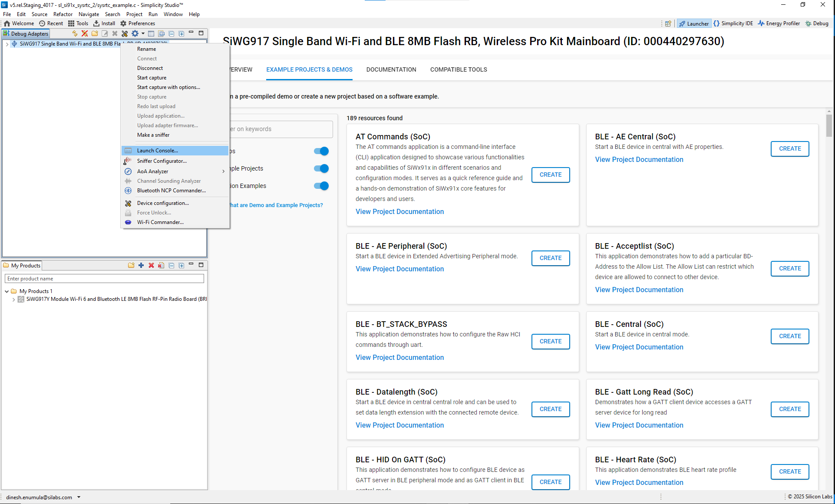This screenshot has width=835, height=504.
Task: Switch to the Documentation tab
Action: pyautogui.click(x=391, y=69)
